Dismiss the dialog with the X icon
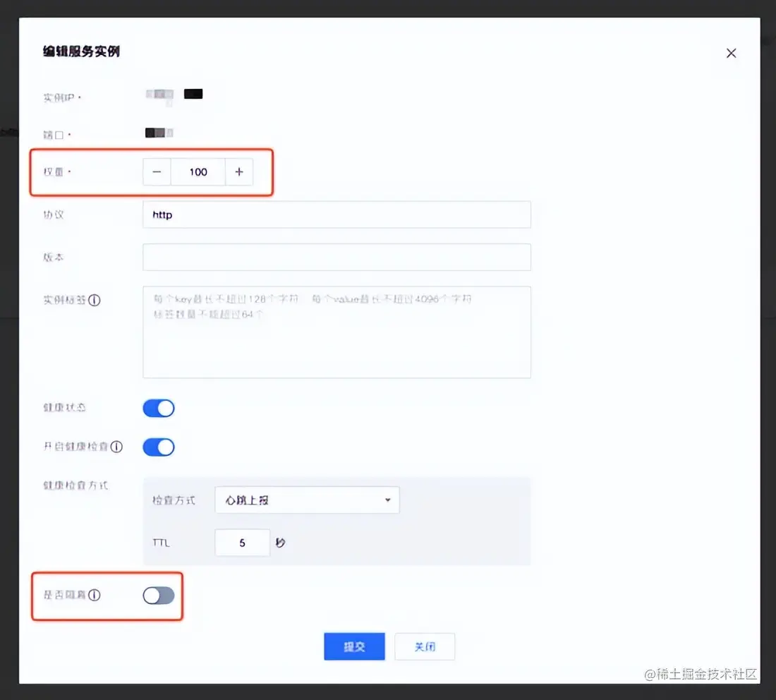 pos(731,53)
